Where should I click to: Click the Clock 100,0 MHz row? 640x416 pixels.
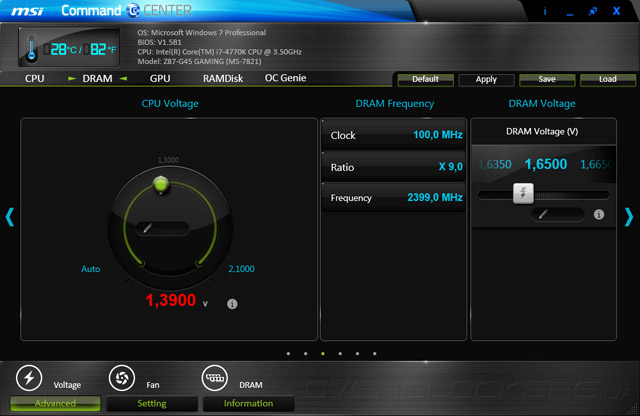393,135
